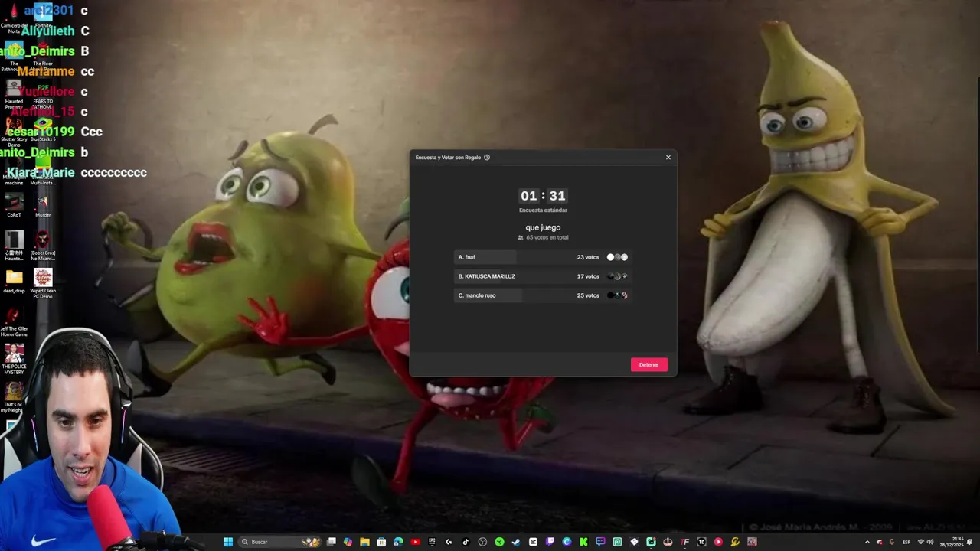Viewport: 980px width, 551px height.
Task: Open the TF taskbar icon
Action: (x=684, y=542)
